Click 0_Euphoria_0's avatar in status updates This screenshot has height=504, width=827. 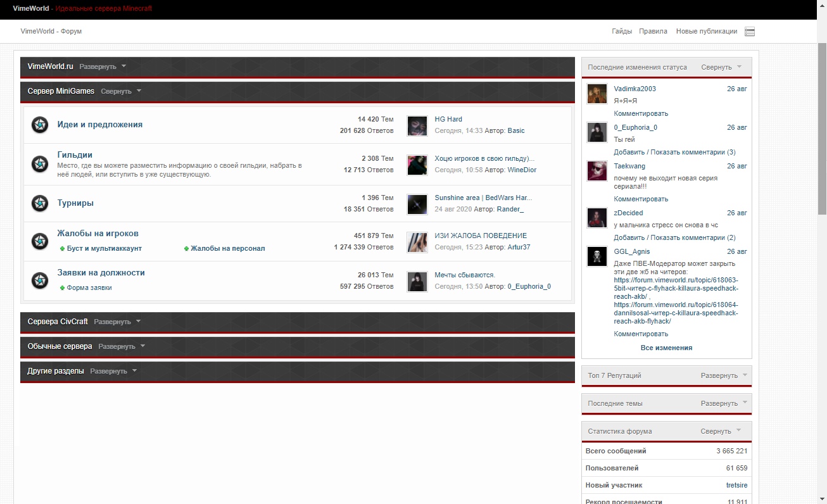tap(597, 132)
